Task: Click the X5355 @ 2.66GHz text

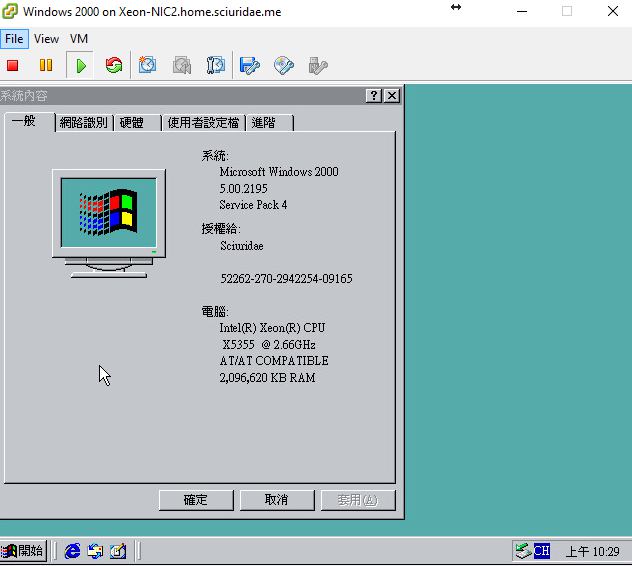Action: tap(269, 345)
